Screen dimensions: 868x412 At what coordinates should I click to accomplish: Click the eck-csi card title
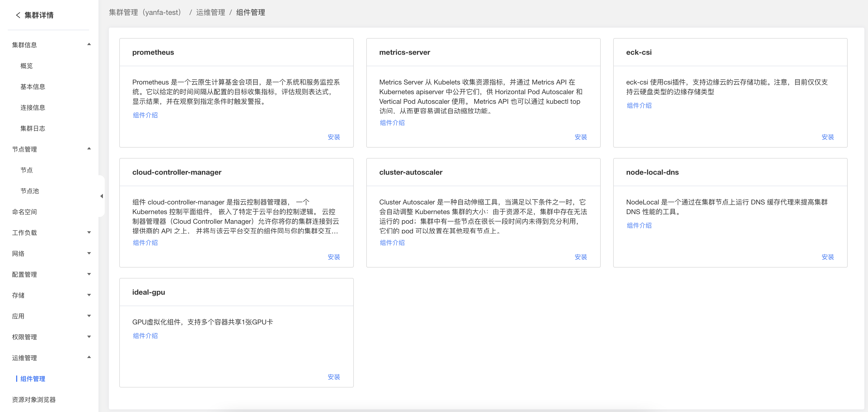point(639,52)
